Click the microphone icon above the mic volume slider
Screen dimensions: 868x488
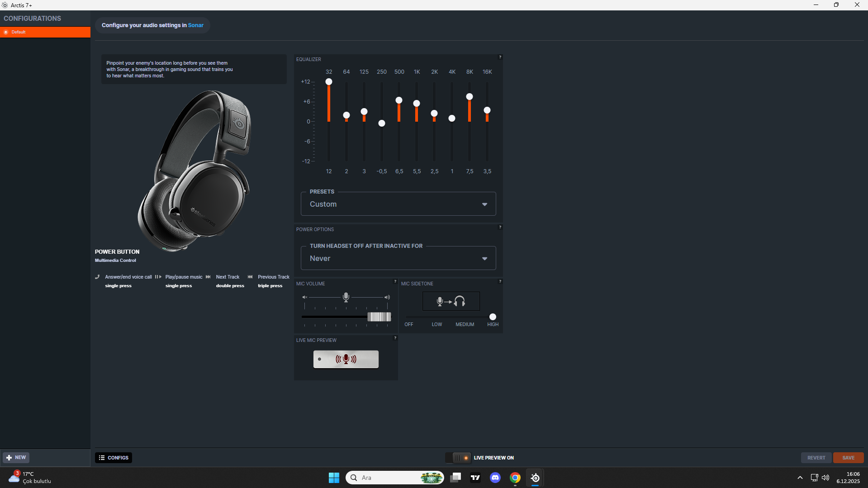click(x=346, y=297)
